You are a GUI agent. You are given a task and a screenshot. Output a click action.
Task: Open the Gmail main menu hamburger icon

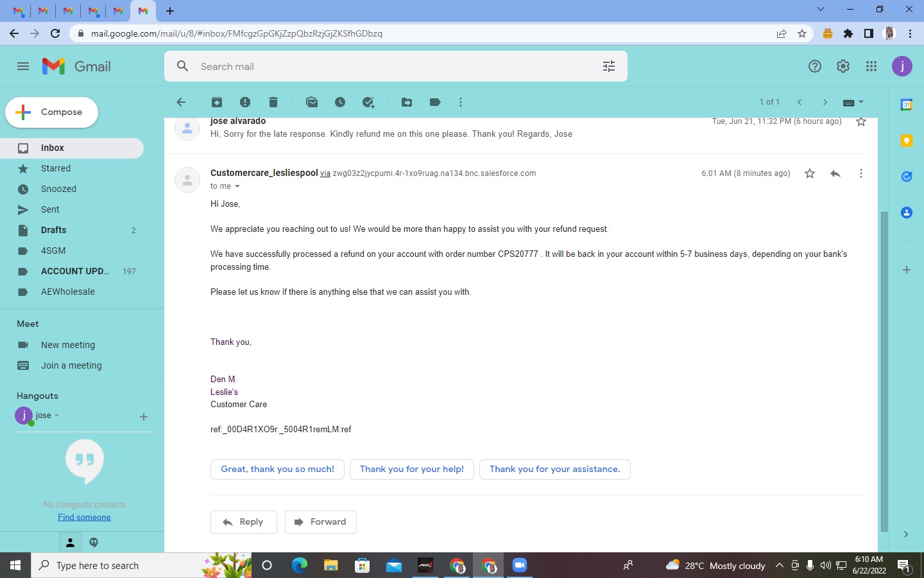[23, 66]
